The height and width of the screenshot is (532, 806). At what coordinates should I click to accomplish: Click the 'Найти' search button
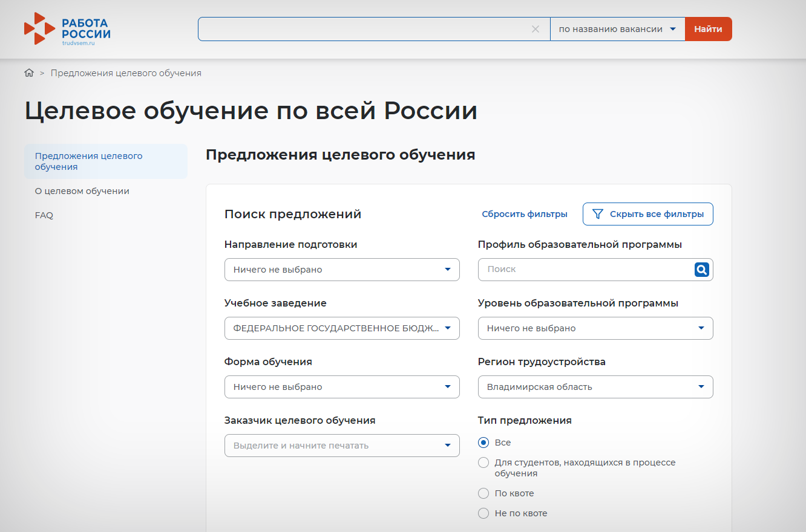(708, 29)
